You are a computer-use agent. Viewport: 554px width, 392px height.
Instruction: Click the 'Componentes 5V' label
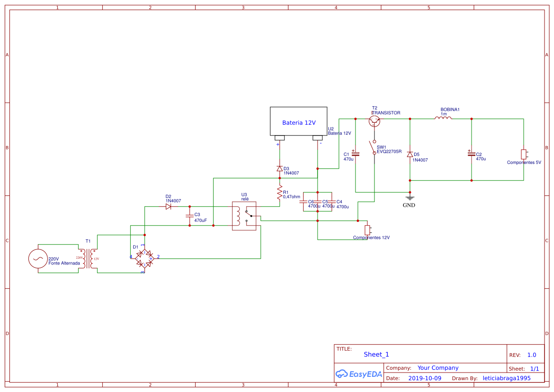point(524,163)
